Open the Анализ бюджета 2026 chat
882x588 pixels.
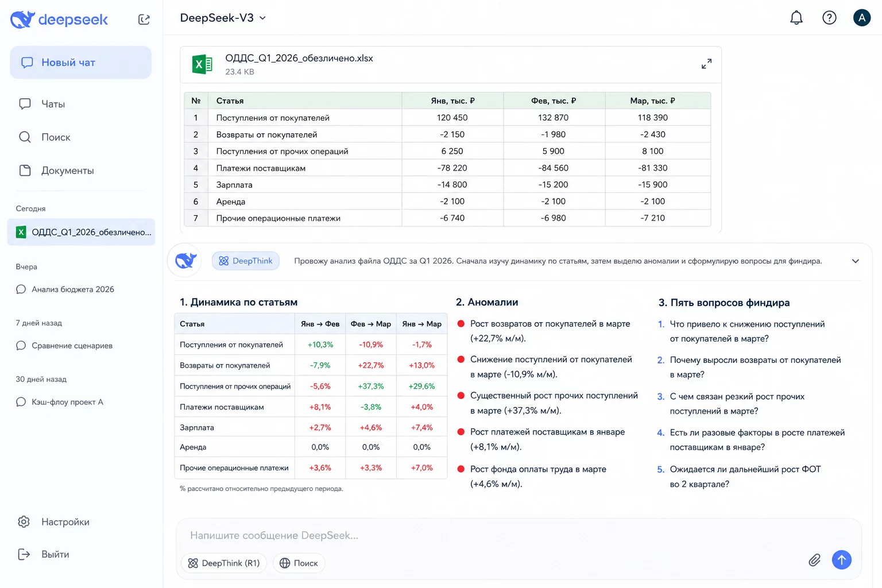coord(73,289)
